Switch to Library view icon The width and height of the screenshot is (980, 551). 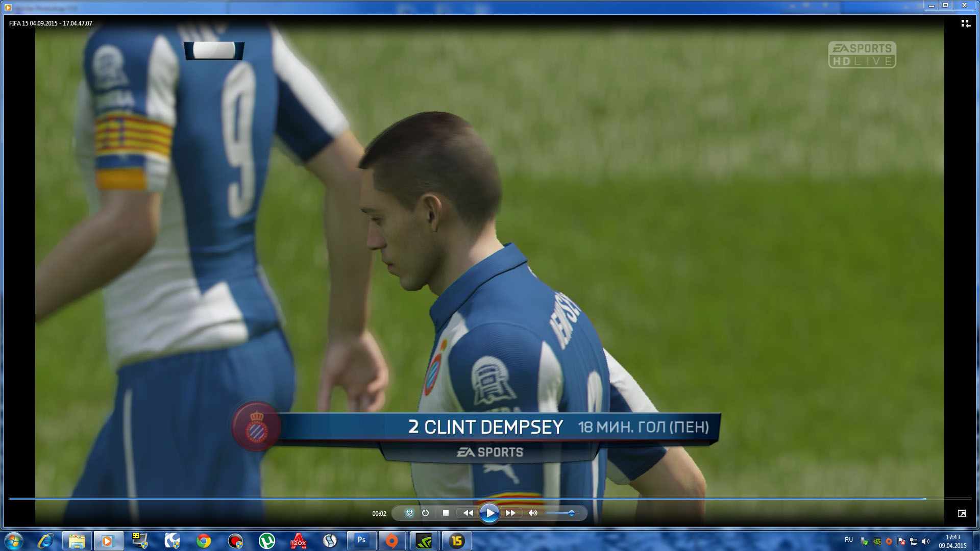coord(965,23)
